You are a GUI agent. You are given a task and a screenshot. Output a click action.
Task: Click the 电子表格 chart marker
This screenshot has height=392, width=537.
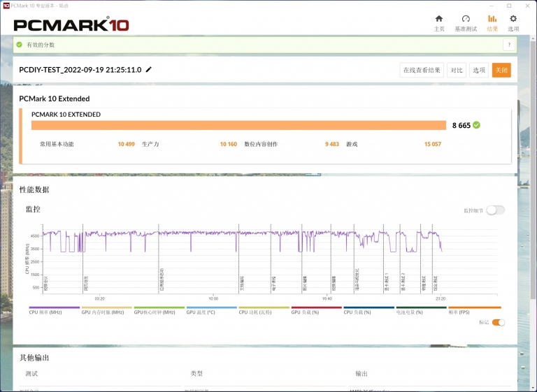273,284
